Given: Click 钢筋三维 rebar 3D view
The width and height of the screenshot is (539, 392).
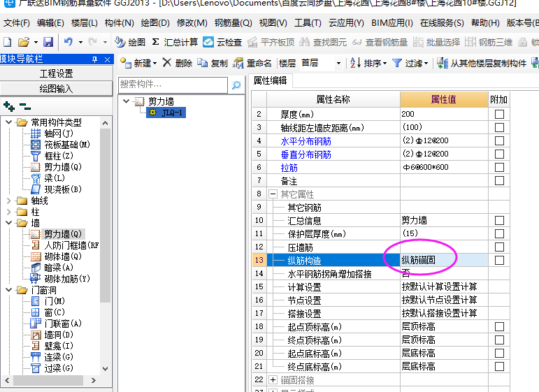Looking at the screenshot, I should click(489, 42).
